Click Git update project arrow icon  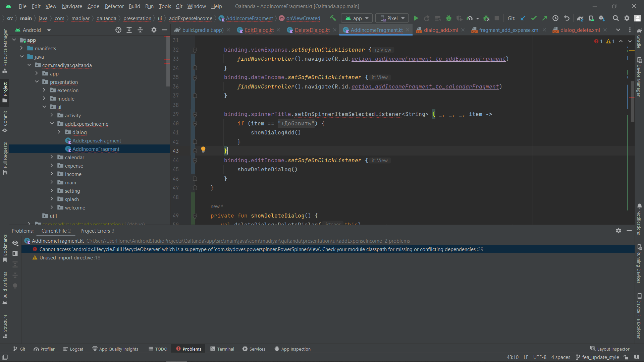pos(523,18)
